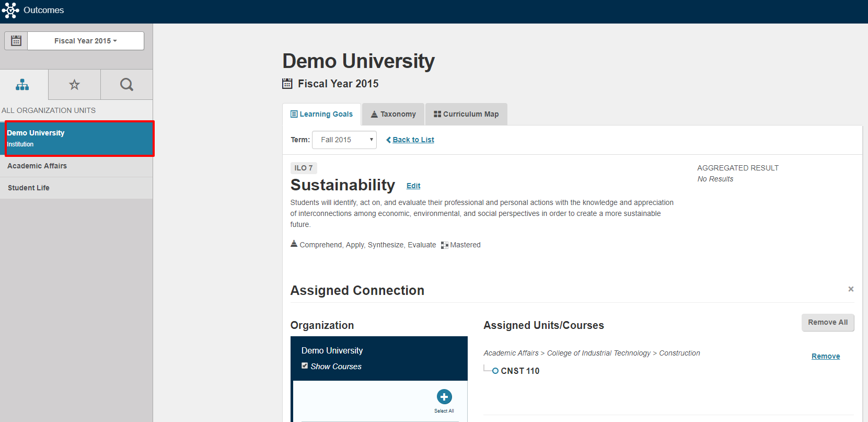The width and height of the screenshot is (868, 422).
Task: Close the Assigned Connection panel
Action: coord(851,289)
